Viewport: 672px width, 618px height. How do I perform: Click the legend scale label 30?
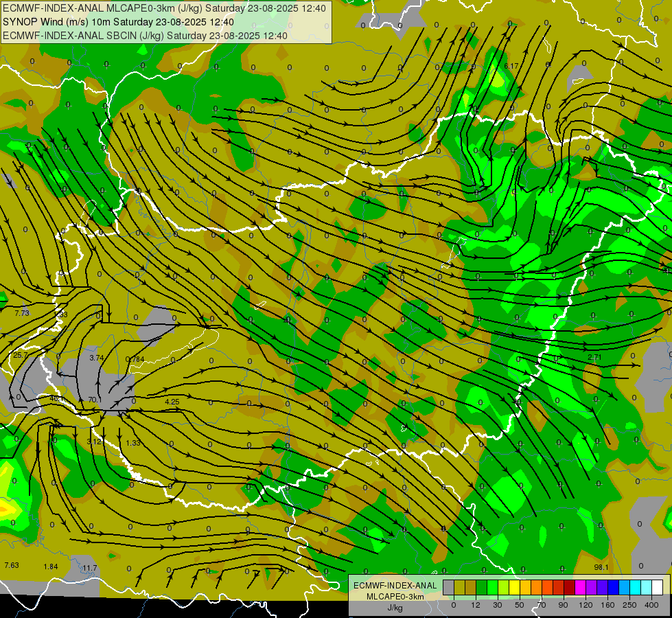(498, 605)
